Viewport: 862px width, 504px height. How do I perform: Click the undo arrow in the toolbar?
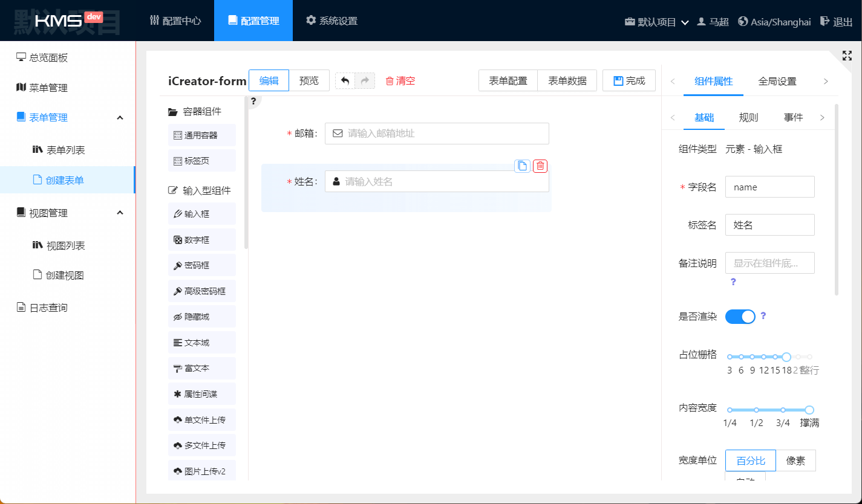tap(345, 81)
